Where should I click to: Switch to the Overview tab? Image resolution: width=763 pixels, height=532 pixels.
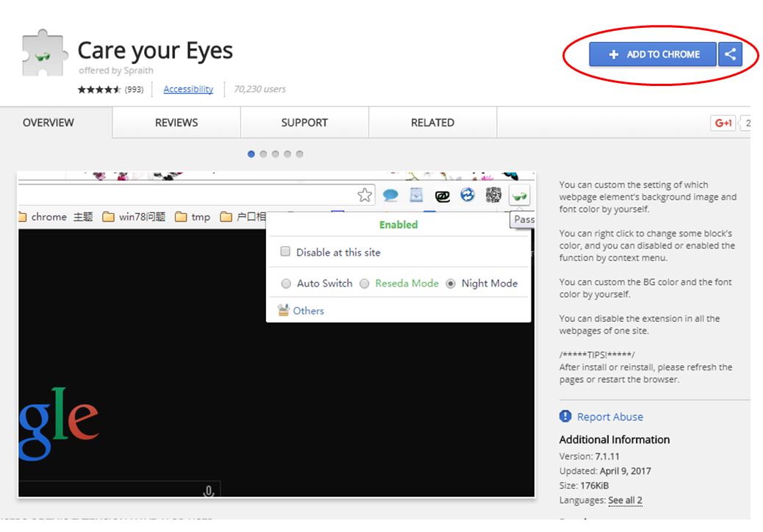click(x=49, y=123)
